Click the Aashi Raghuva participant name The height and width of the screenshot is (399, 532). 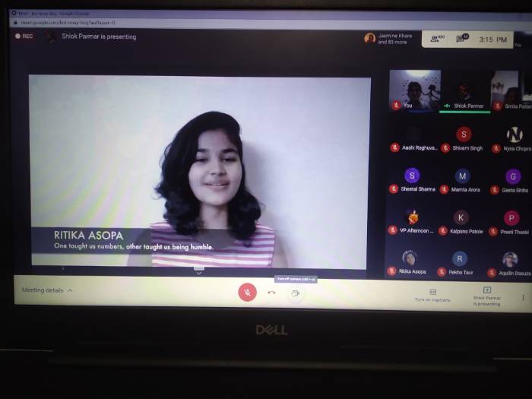click(420, 147)
